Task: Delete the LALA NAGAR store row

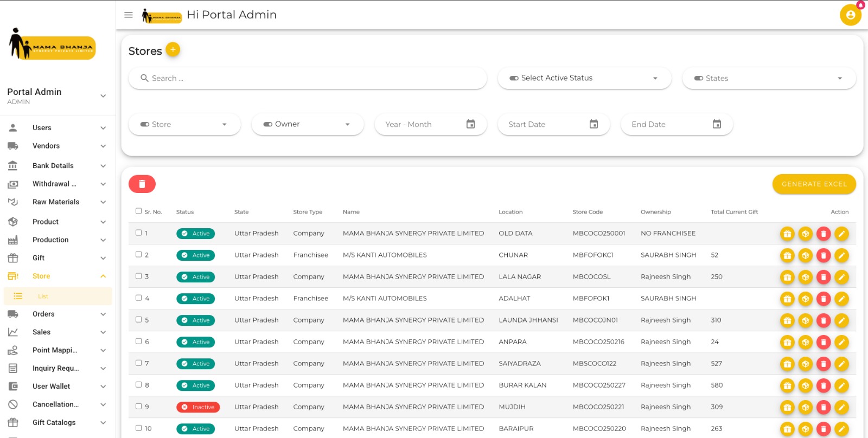Action: (x=824, y=277)
